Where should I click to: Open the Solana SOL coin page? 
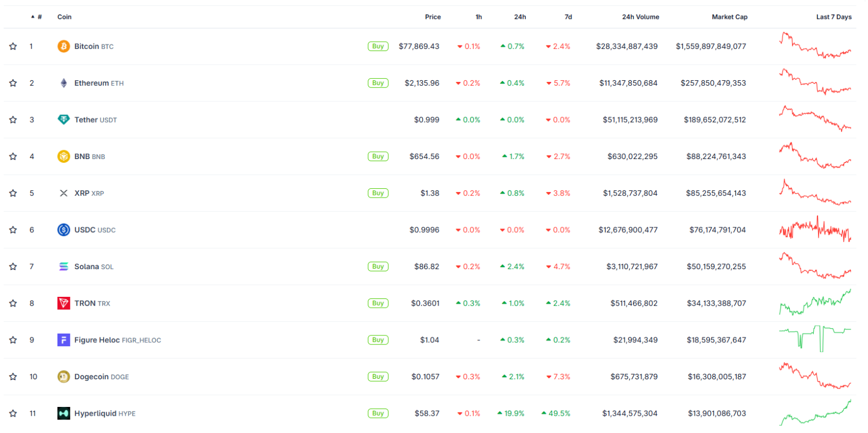pyautogui.click(x=94, y=266)
